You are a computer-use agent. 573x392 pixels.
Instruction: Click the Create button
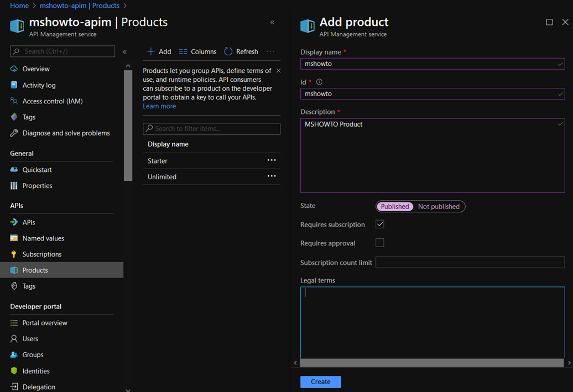[x=320, y=381]
